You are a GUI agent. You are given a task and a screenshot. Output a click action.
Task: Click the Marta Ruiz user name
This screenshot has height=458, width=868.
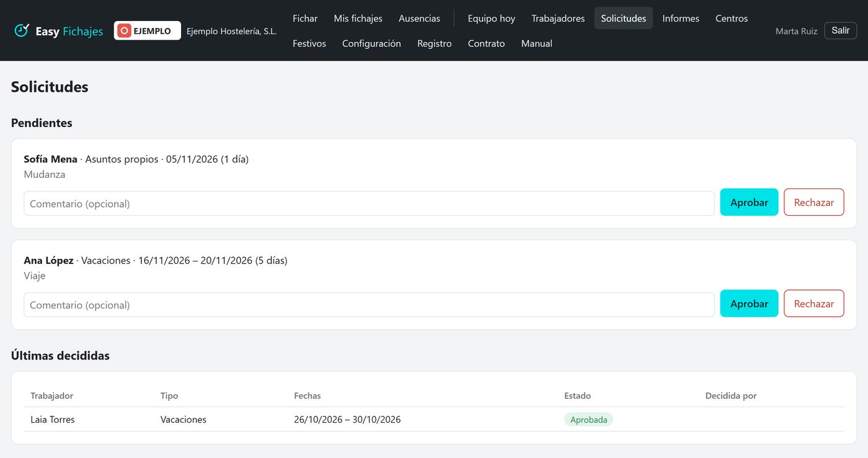click(796, 31)
